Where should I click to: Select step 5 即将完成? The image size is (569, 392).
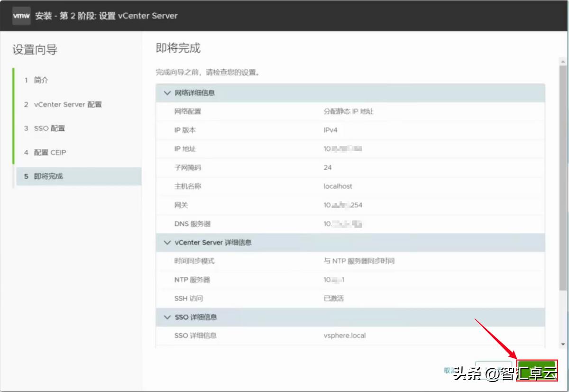(79, 176)
